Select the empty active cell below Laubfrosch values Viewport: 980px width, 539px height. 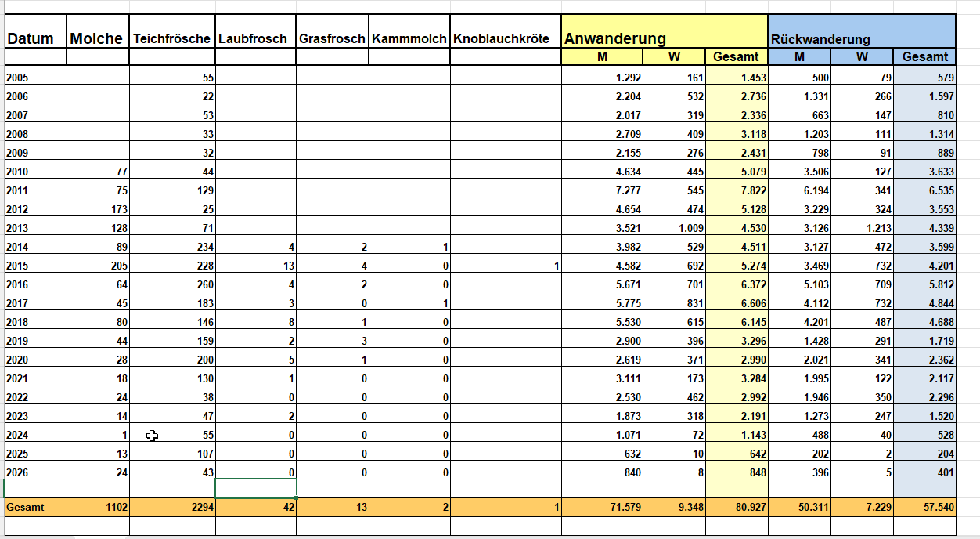pos(255,488)
